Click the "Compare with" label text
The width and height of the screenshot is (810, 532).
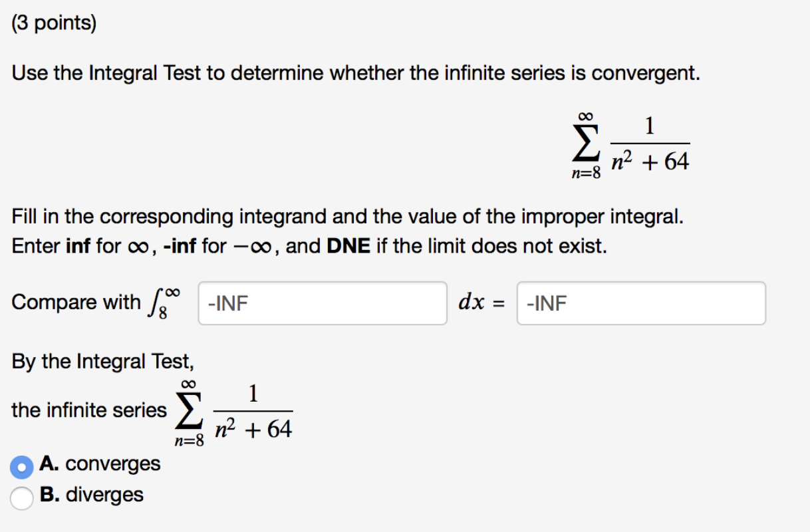click(x=76, y=303)
